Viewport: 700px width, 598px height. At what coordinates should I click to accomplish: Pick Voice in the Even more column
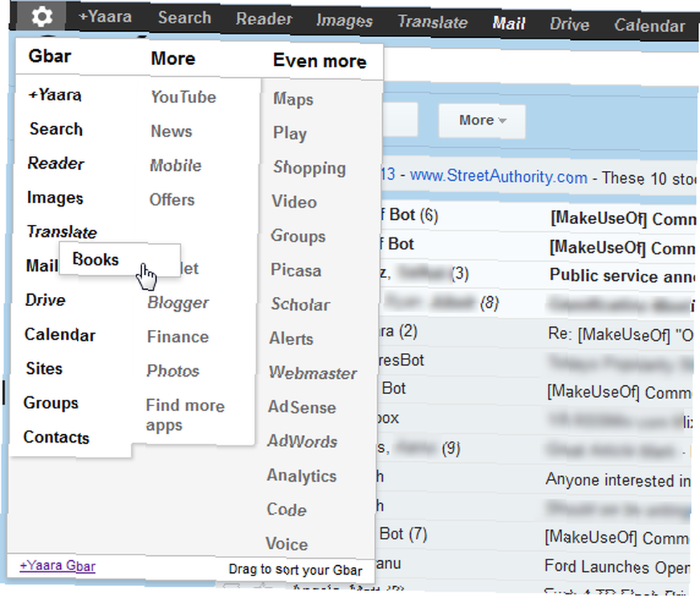coord(286,544)
